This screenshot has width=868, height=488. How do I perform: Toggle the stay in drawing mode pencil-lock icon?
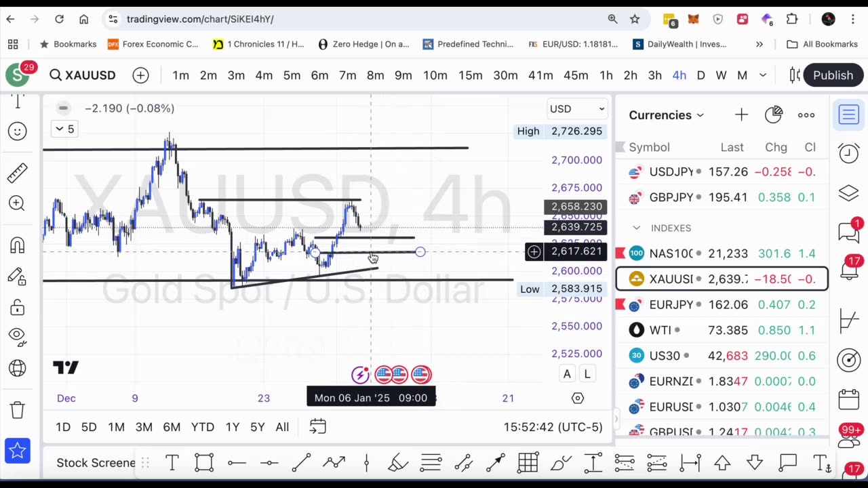point(17,276)
